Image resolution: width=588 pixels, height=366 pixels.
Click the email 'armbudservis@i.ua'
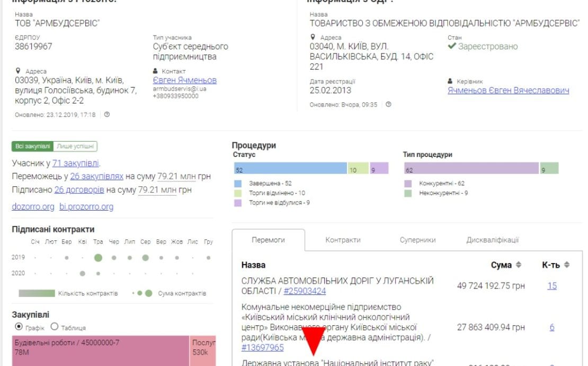click(180, 89)
